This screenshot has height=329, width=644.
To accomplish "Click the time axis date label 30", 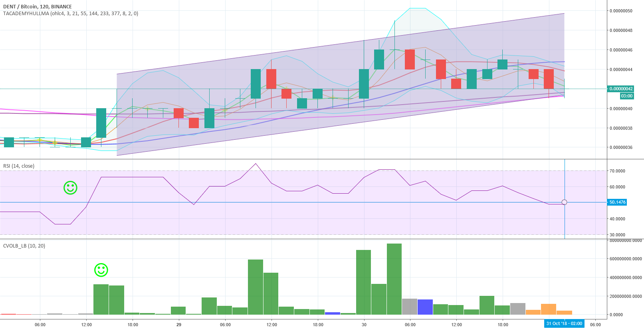I will (x=364, y=325).
